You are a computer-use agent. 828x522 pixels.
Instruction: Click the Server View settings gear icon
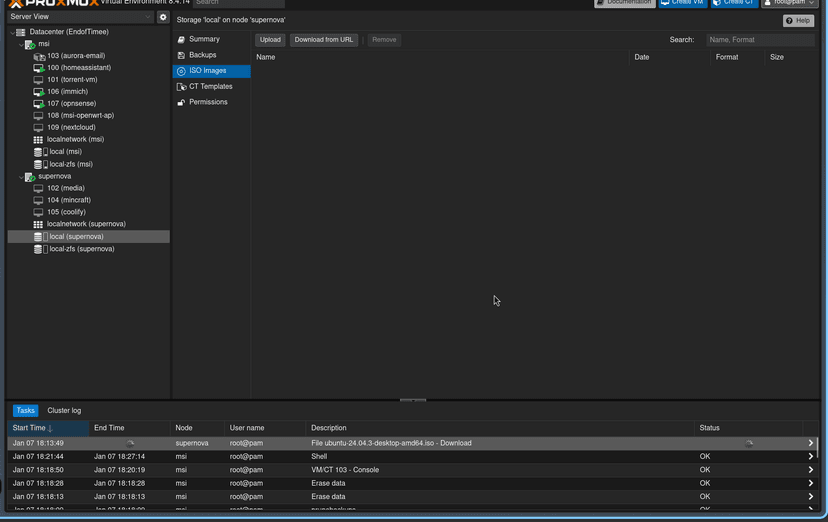click(163, 17)
